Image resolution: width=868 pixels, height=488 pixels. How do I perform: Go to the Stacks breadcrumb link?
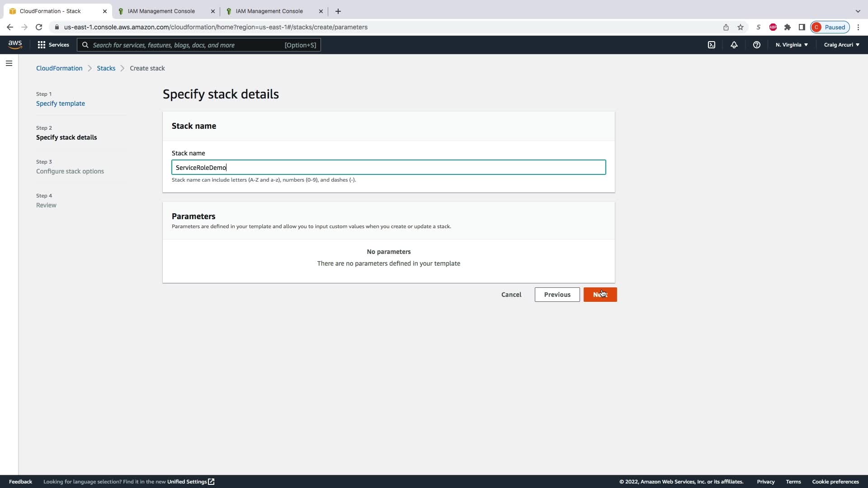pos(106,68)
